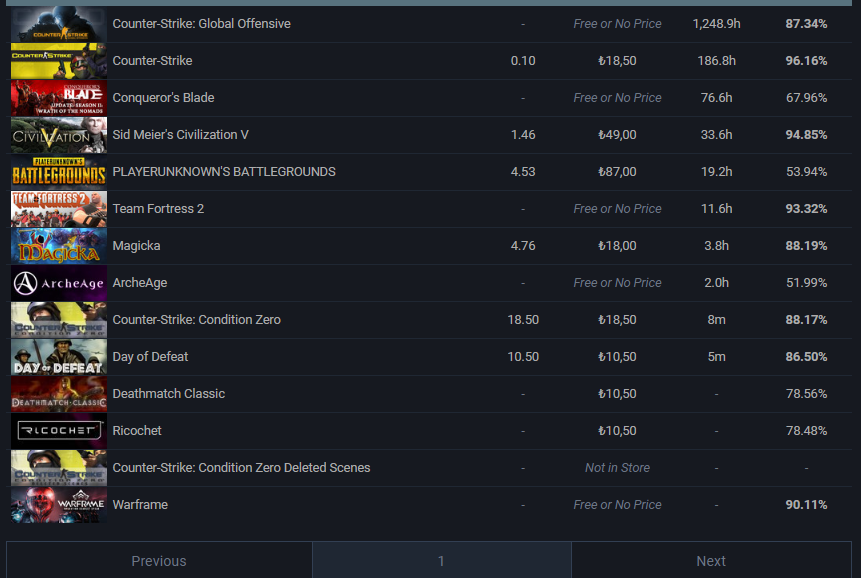The width and height of the screenshot is (861, 578).
Task: Click the 1.46 price-per-hour value
Action: click(x=523, y=134)
